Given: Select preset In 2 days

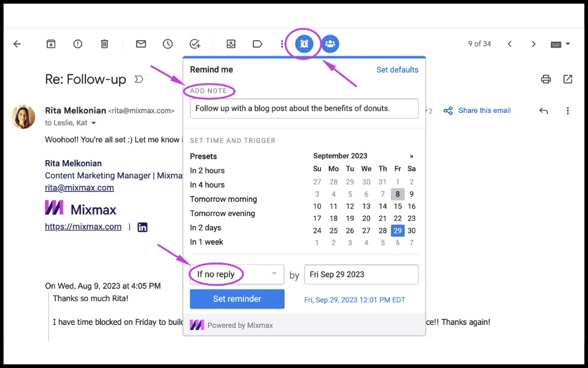Looking at the screenshot, I should click(205, 227).
